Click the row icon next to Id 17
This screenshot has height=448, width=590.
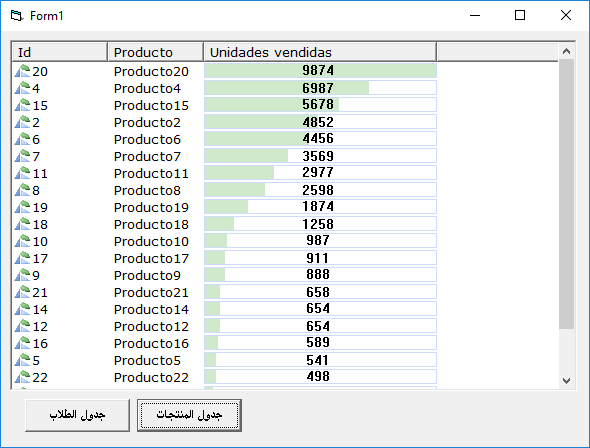point(22,258)
